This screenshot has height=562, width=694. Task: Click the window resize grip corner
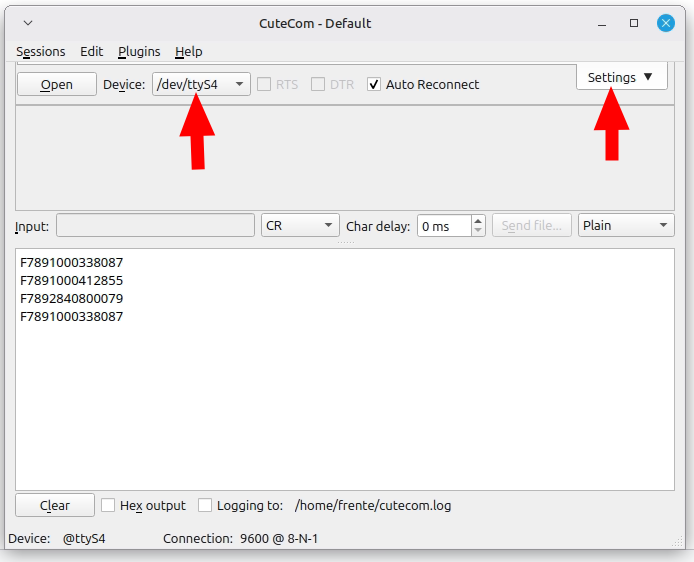678,542
